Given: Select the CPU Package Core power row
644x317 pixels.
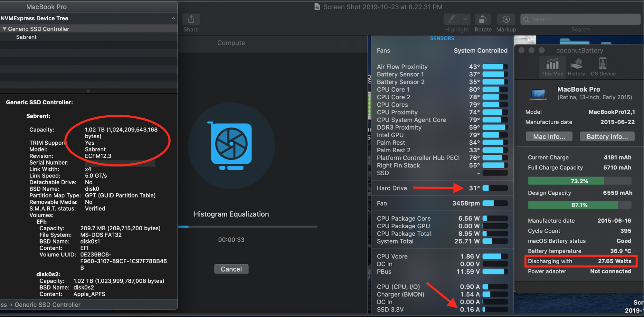Looking at the screenshot, I should [442, 218].
